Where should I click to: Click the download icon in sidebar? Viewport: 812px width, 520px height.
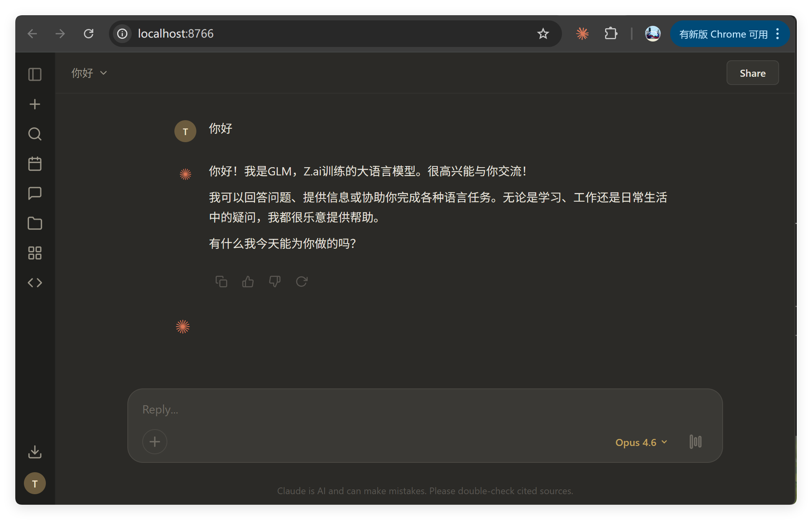(x=35, y=452)
